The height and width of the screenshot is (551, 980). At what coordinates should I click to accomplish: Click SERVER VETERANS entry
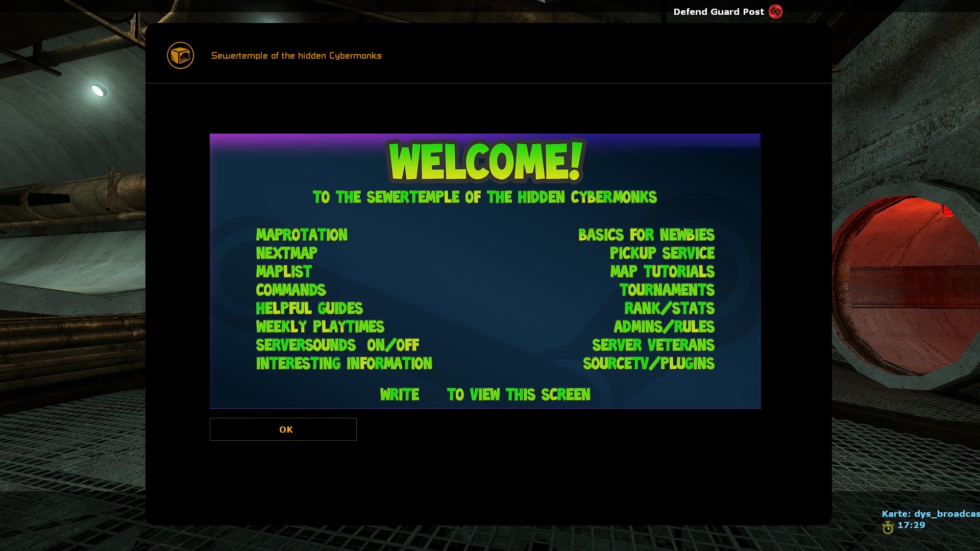[x=653, y=345]
